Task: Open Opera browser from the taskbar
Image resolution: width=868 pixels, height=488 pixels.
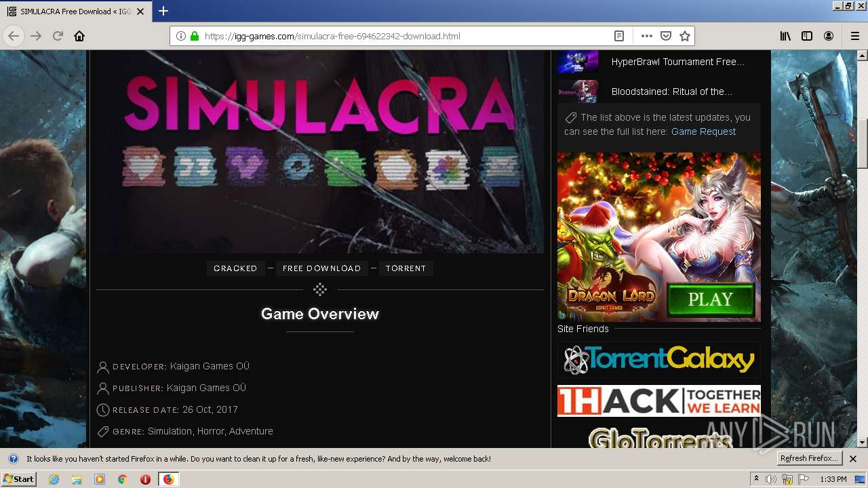Action: click(145, 479)
